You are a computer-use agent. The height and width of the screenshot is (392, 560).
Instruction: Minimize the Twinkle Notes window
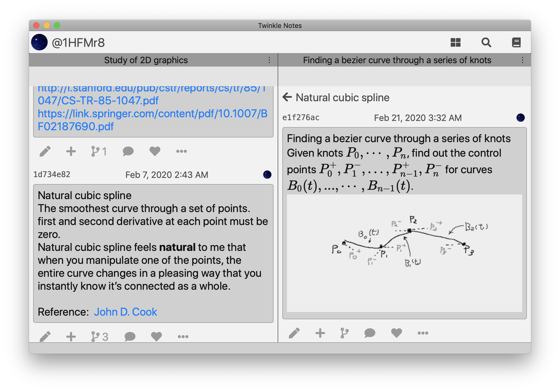tap(47, 25)
